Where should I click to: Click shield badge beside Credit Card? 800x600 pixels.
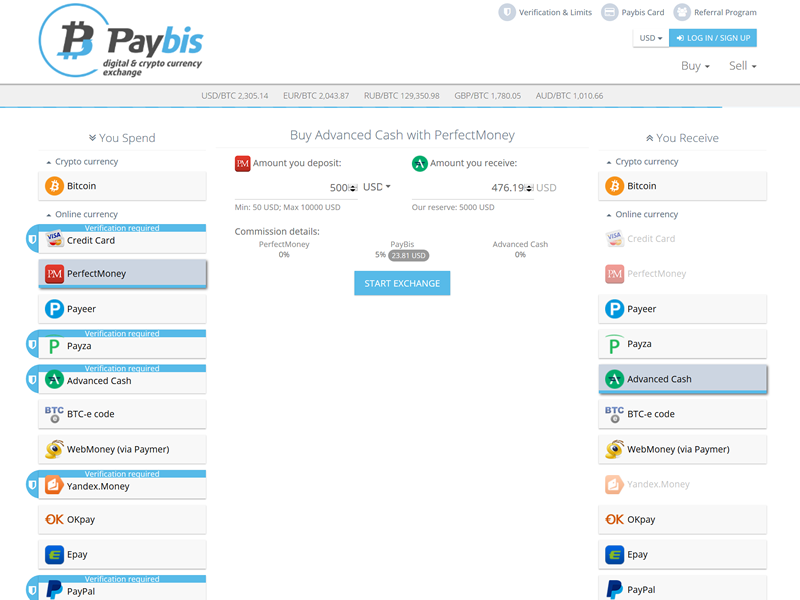click(x=32, y=239)
